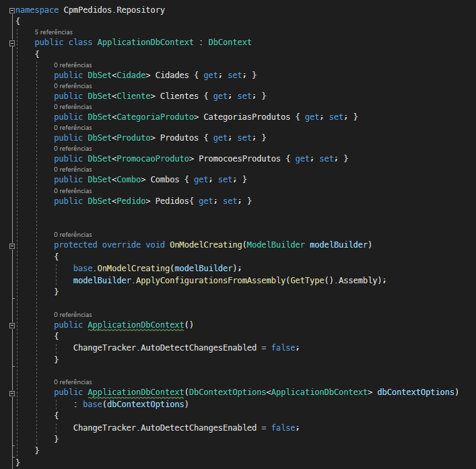Viewport: 476px width, 469px height.
Task: Click base(dbContextOptions) constructor initializer
Action: pyautogui.click(x=136, y=404)
